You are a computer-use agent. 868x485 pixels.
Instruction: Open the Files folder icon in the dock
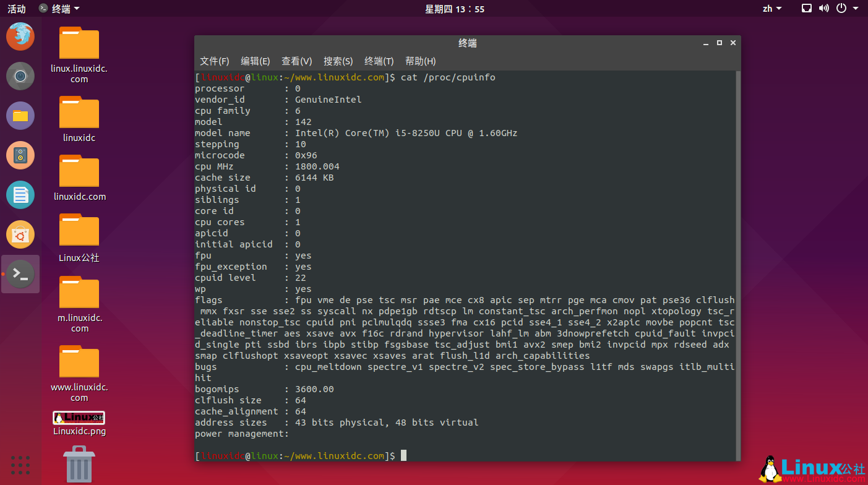(x=20, y=115)
